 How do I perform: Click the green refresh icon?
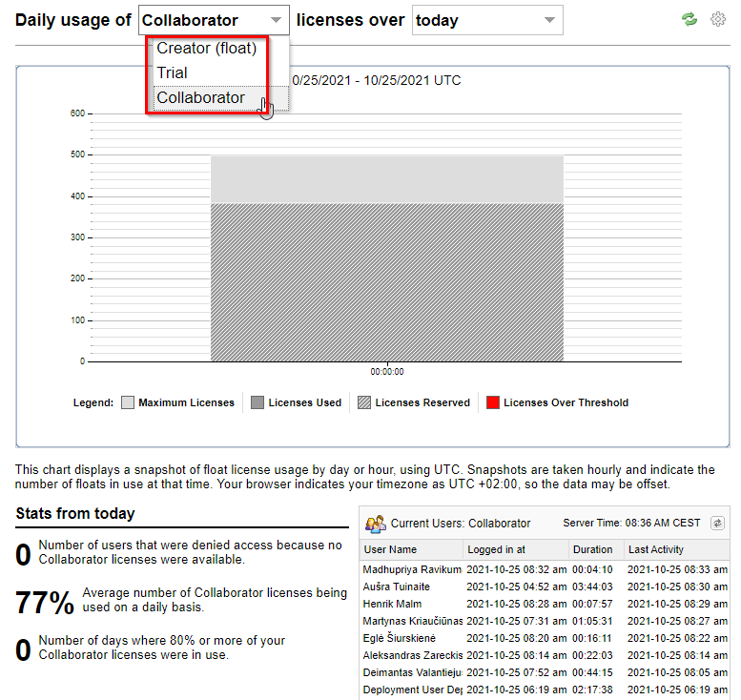coord(689,19)
